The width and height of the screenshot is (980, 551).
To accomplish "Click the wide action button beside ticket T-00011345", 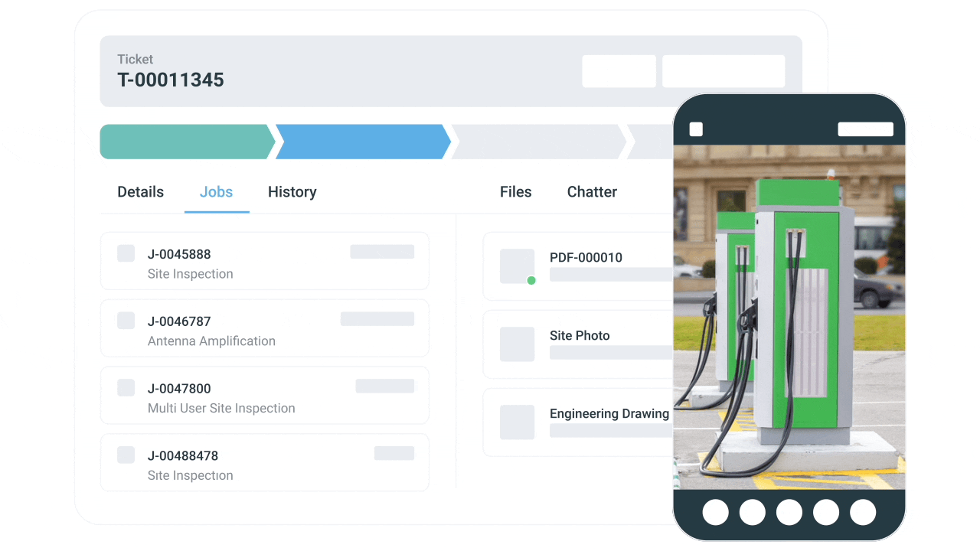I will coord(723,70).
